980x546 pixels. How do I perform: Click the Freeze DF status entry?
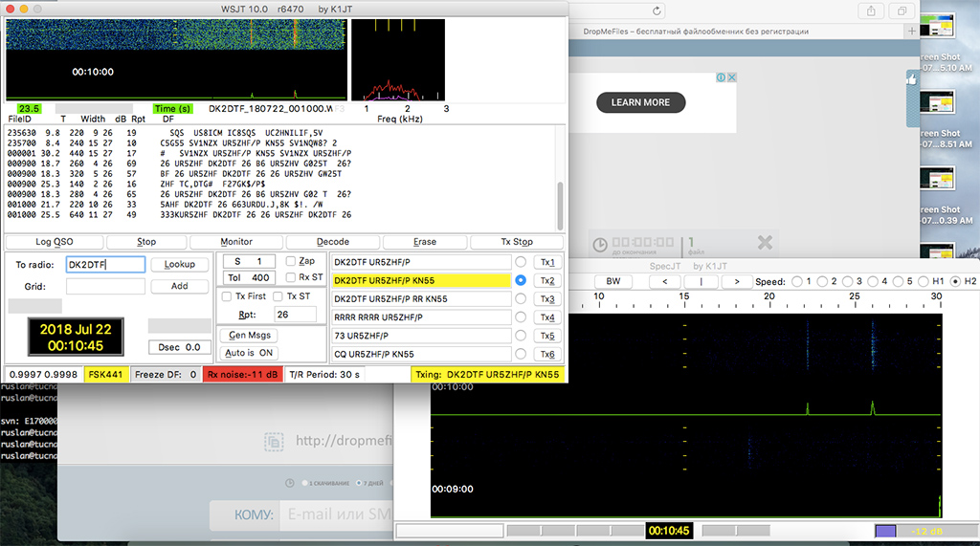166,374
